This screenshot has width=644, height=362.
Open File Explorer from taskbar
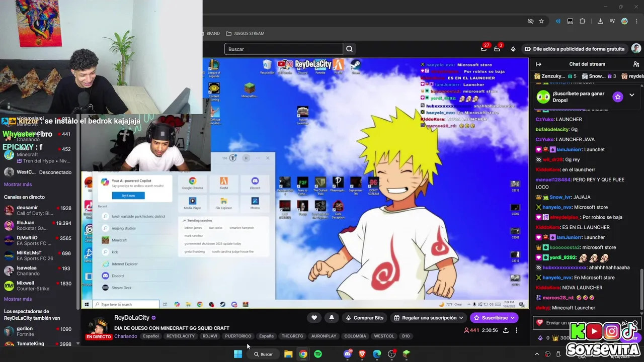click(x=288, y=354)
